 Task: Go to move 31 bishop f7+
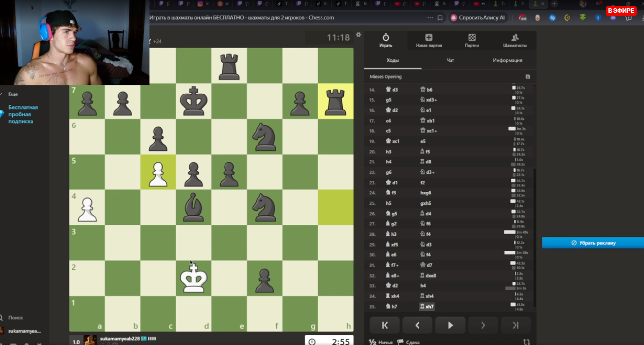pos(392,265)
